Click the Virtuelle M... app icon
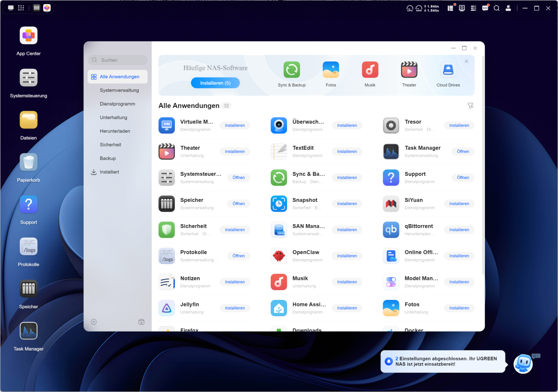Viewport: 558px width, 392px height. 166,126
